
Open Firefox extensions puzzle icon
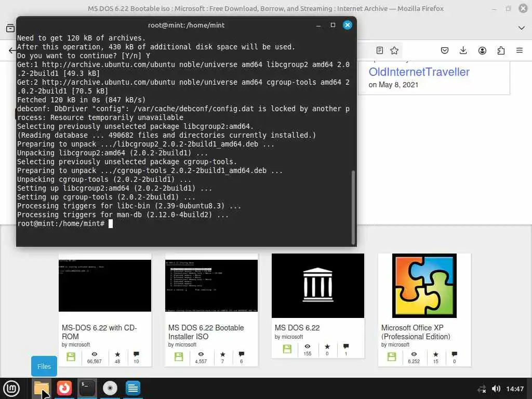click(x=501, y=50)
